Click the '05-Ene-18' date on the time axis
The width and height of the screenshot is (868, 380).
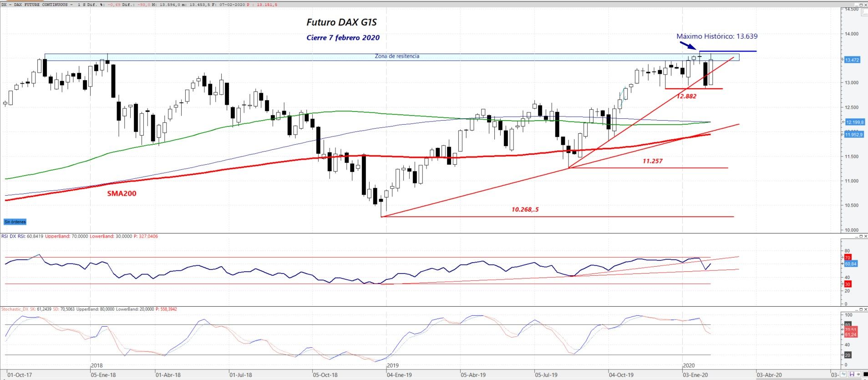(103, 375)
